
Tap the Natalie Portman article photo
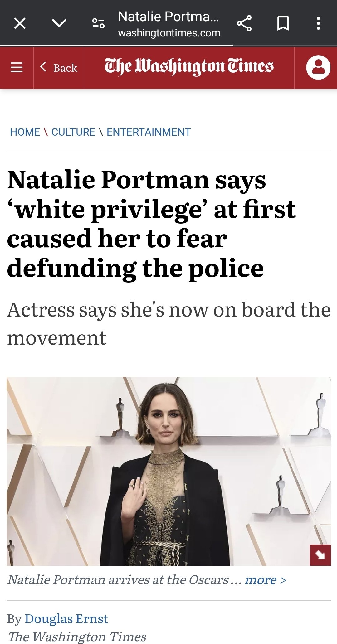168,471
